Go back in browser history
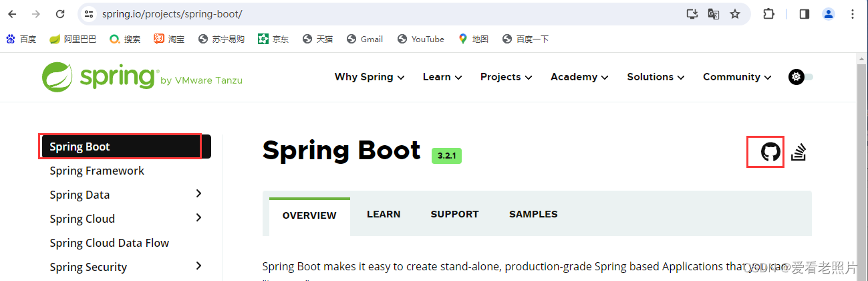Screen dimensions: 868x281 tap(13, 14)
